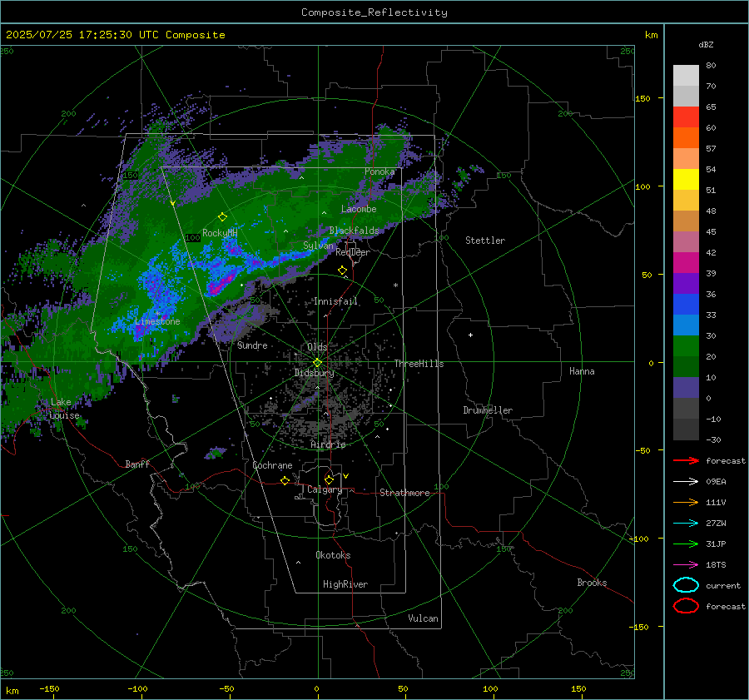Click the Sundre label
The width and height of the screenshot is (749, 700).
coord(252,345)
